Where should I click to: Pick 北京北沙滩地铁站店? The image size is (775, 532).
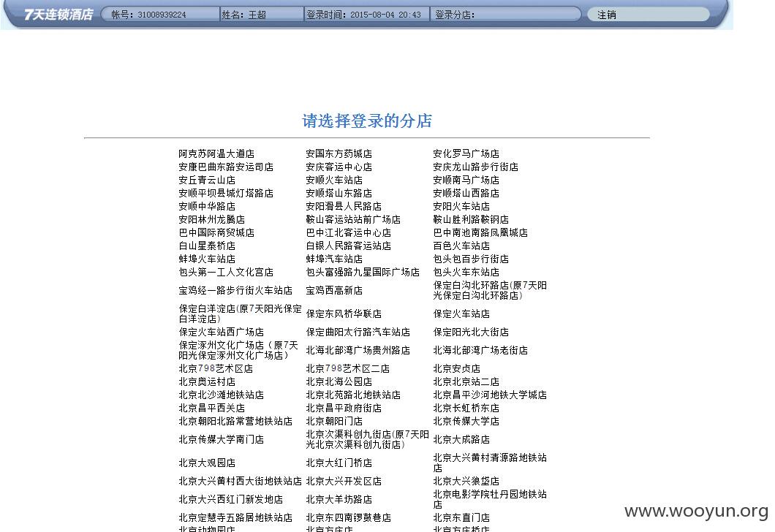coord(222,395)
